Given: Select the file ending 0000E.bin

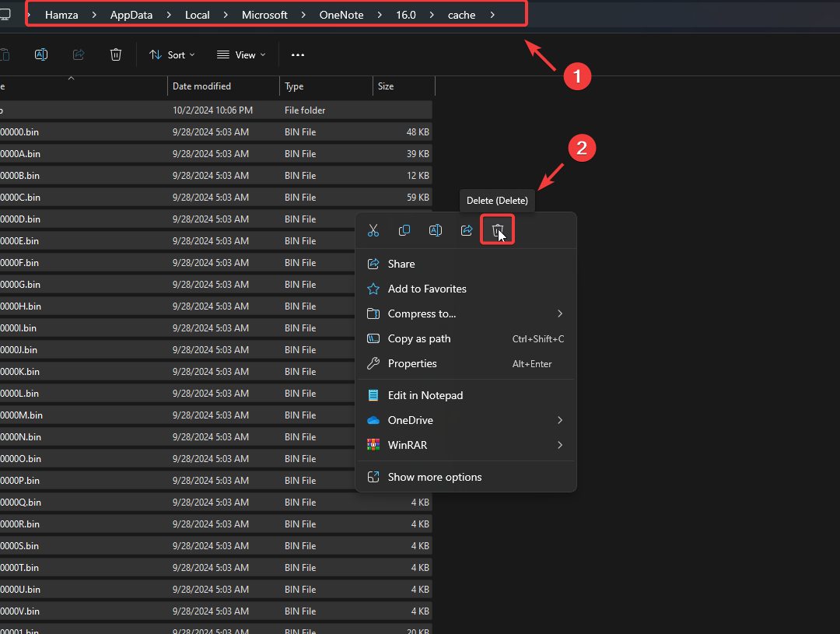Looking at the screenshot, I should click(178, 241).
